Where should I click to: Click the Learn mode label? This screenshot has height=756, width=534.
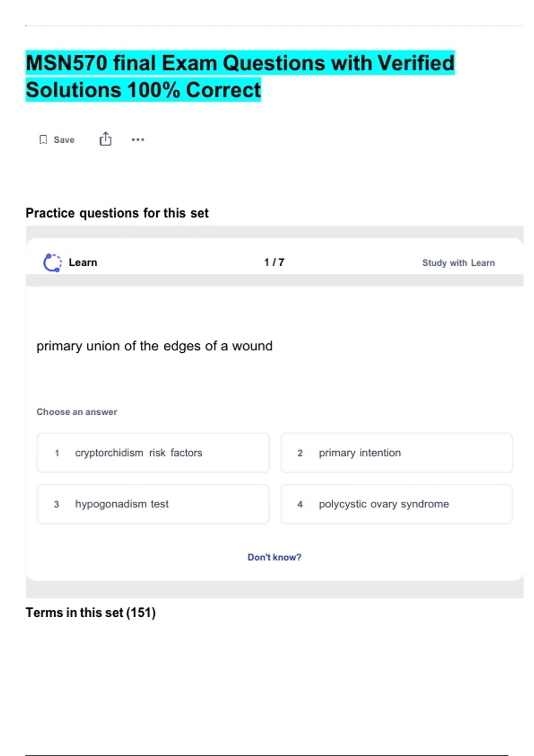(x=83, y=262)
